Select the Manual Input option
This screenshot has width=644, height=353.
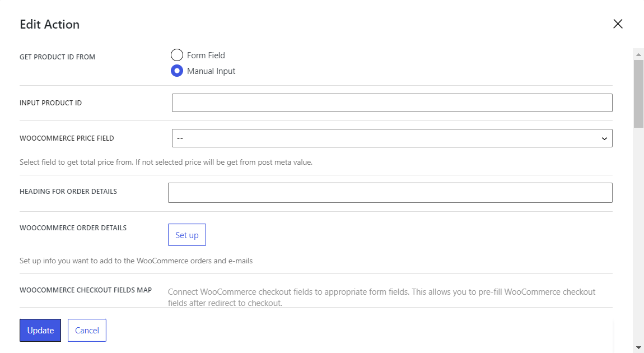[177, 71]
